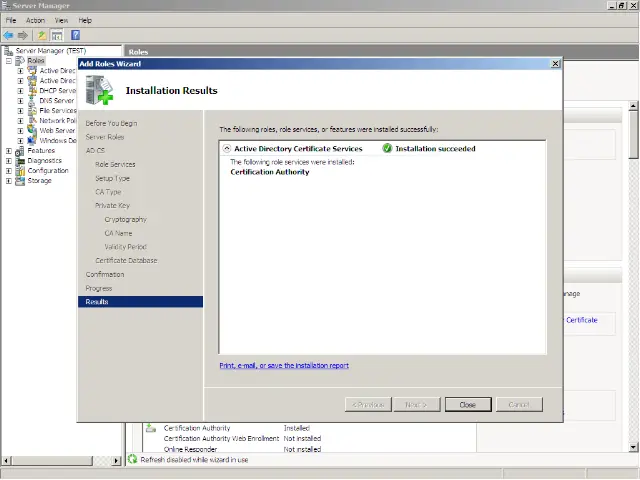Click the Network Policy role icon
Screen dimensions: 640x480
click(x=32, y=121)
